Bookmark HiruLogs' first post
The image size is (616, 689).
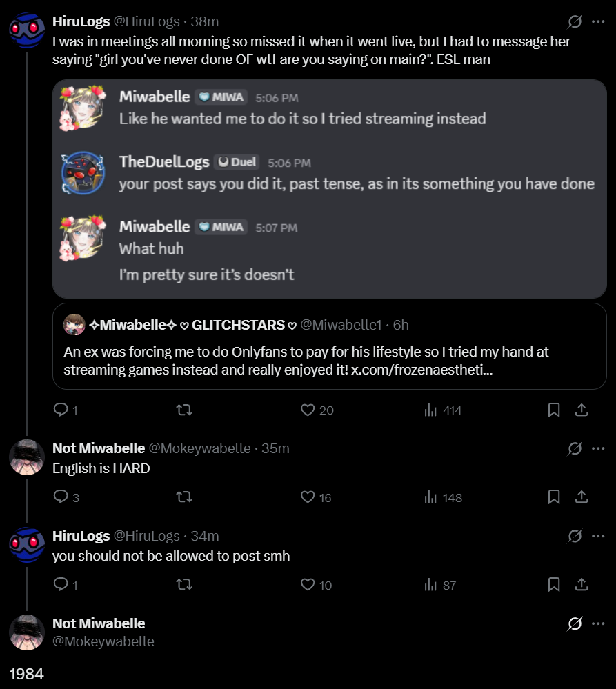point(553,410)
